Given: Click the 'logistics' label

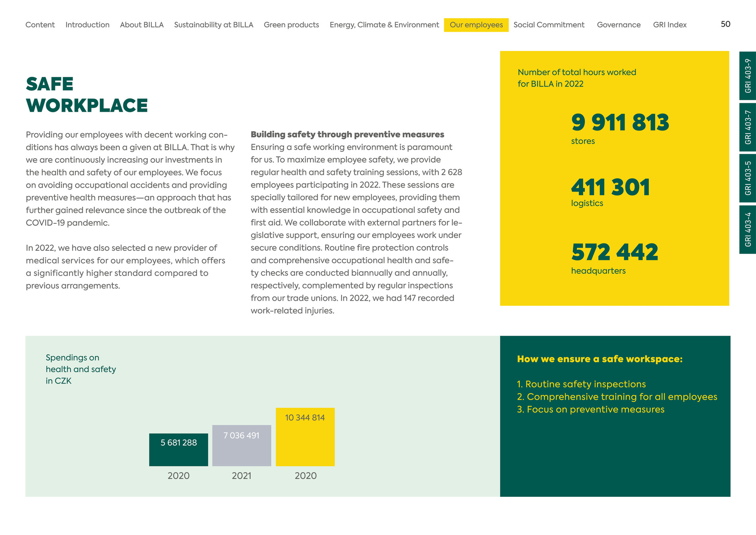Looking at the screenshot, I should coord(587,203).
